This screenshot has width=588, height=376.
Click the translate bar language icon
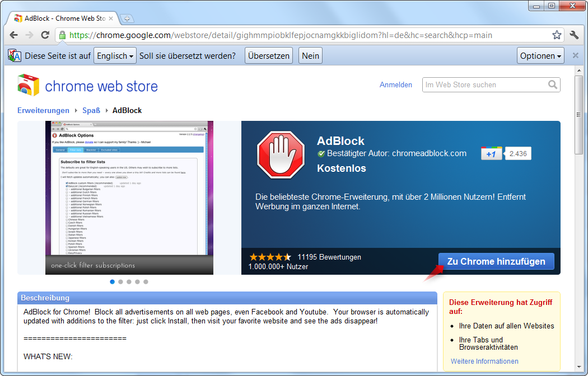tap(15, 56)
